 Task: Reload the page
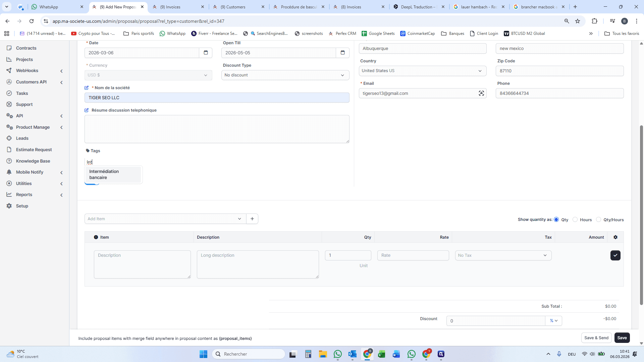[32, 21]
